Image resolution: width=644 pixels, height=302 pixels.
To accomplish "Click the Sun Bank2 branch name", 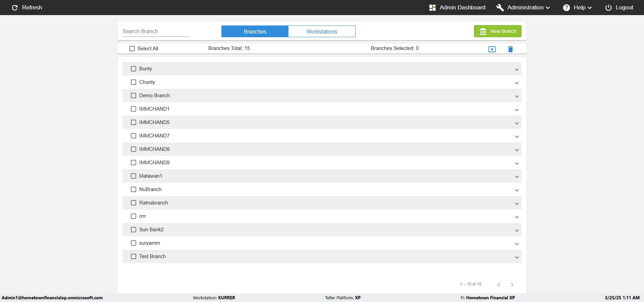I will coord(151,230).
